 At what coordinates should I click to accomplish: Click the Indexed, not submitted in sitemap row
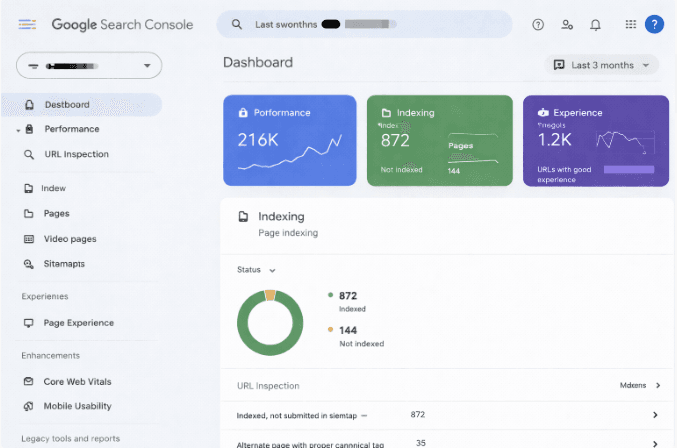click(x=448, y=415)
